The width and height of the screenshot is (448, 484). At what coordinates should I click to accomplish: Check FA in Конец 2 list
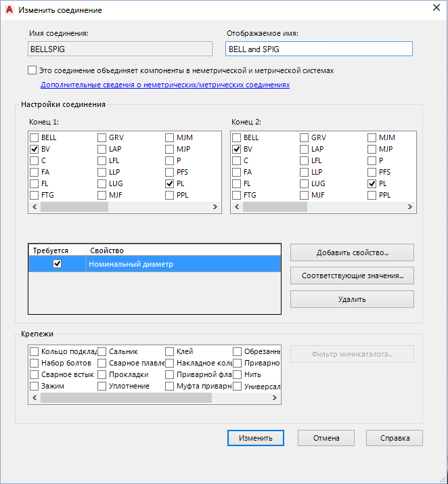237,172
